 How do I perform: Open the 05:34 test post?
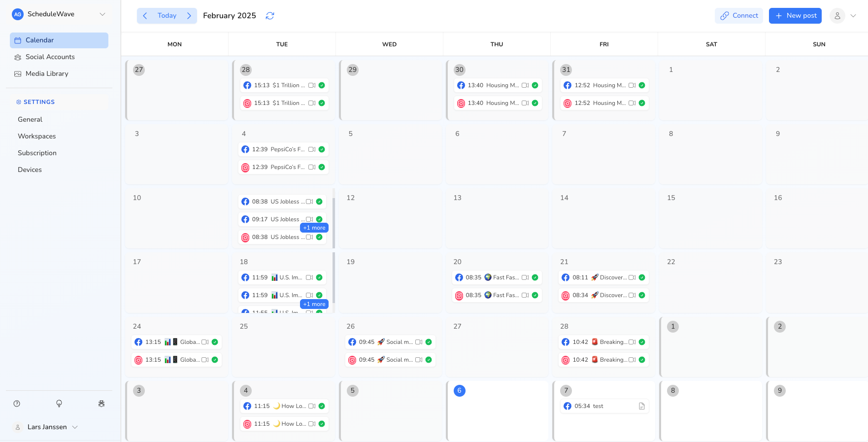pos(604,406)
